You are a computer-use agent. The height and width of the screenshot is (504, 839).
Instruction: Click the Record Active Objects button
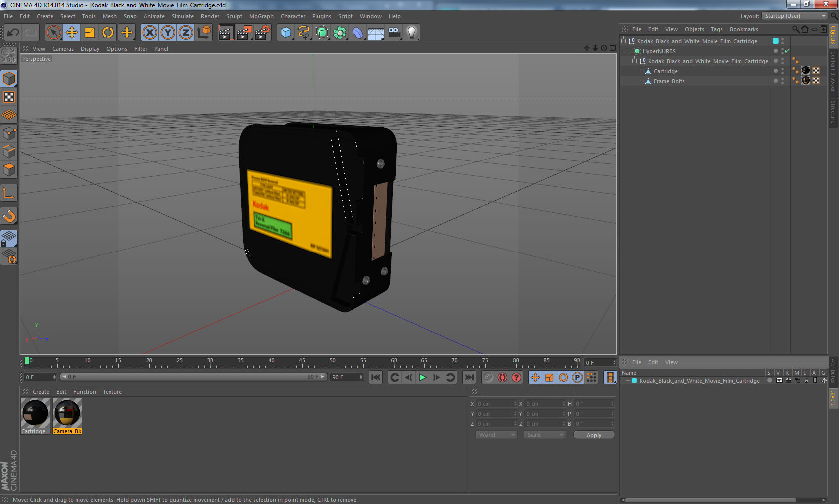(488, 377)
